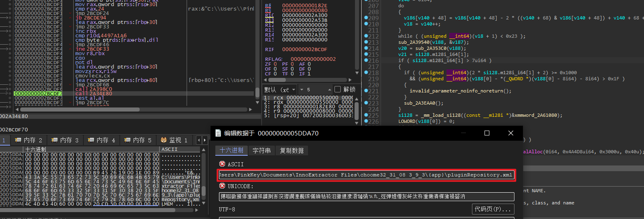Click the RFLAGS value 0000000000000002
Viewport: 644px width, 219px height.
click(313, 59)
